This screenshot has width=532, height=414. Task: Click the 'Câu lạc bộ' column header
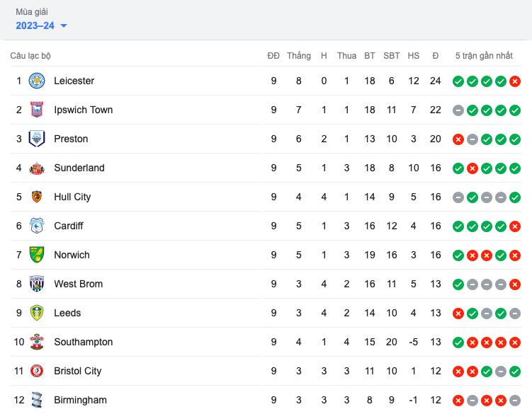point(30,56)
